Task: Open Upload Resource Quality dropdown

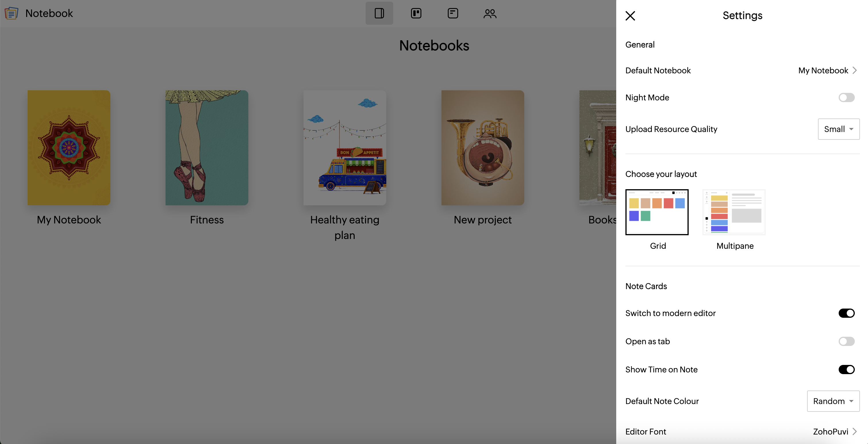Action: point(838,129)
